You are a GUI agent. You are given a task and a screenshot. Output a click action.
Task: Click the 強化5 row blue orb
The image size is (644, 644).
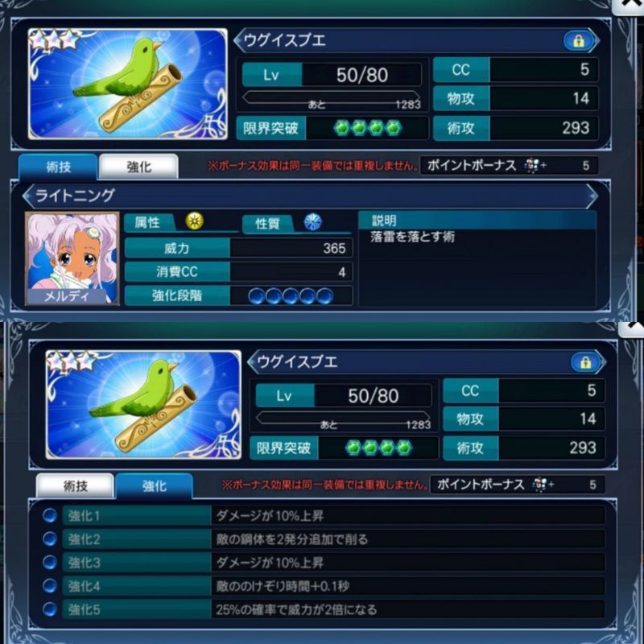coord(50,609)
